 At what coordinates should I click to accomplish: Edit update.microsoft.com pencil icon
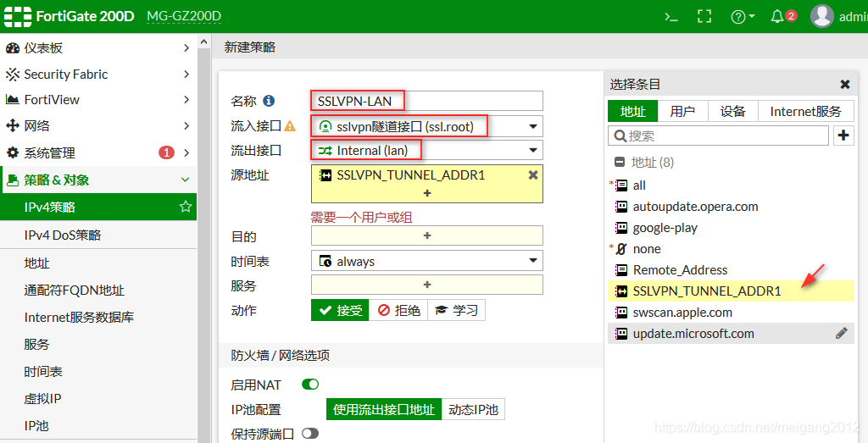(x=842, y=333)
